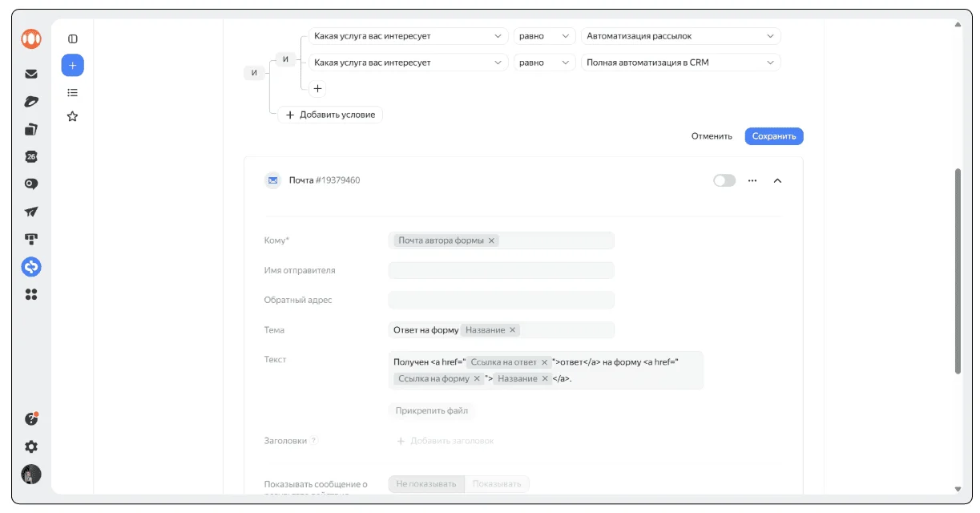The height and width of the screenshot is (513, 980).
Task: Select the Показывать option
Action: [x=497, y=483]
